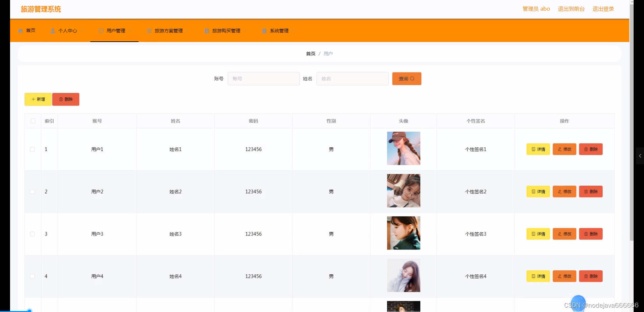Image resolution: width=644 pixels, height=312 pixels.
Task: Expand the 系统管理 menu arrow
Action: point(293,31)
